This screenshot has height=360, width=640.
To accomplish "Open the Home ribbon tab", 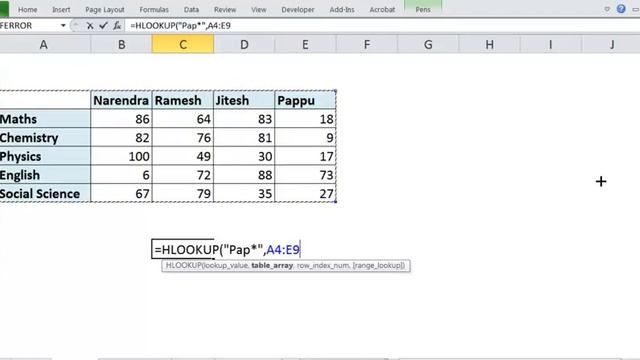I will [x=27, y=9].
